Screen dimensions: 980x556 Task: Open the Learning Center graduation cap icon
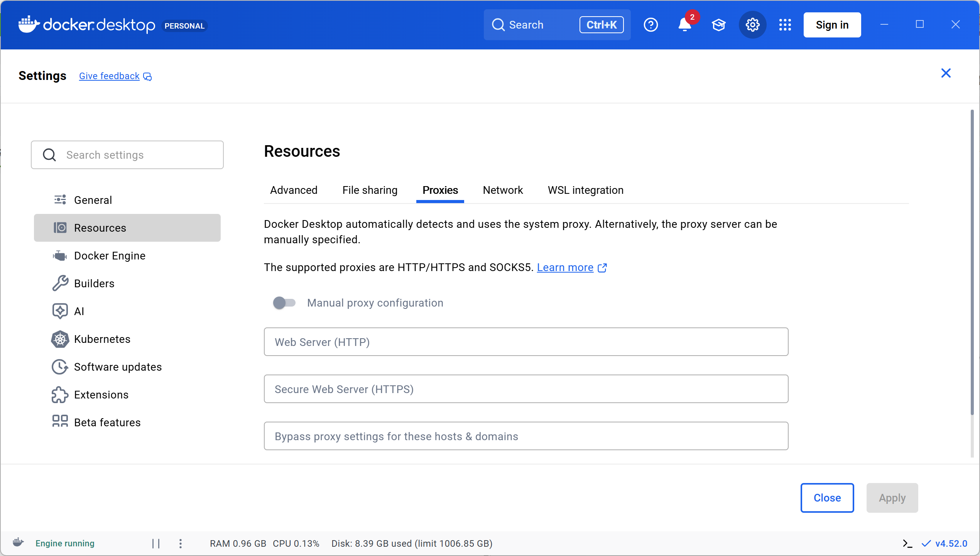point(718,25)
